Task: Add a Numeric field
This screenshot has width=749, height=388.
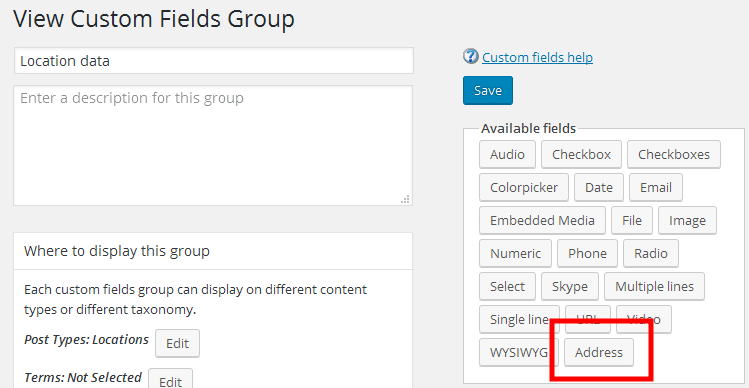Action: coord(515,253)
